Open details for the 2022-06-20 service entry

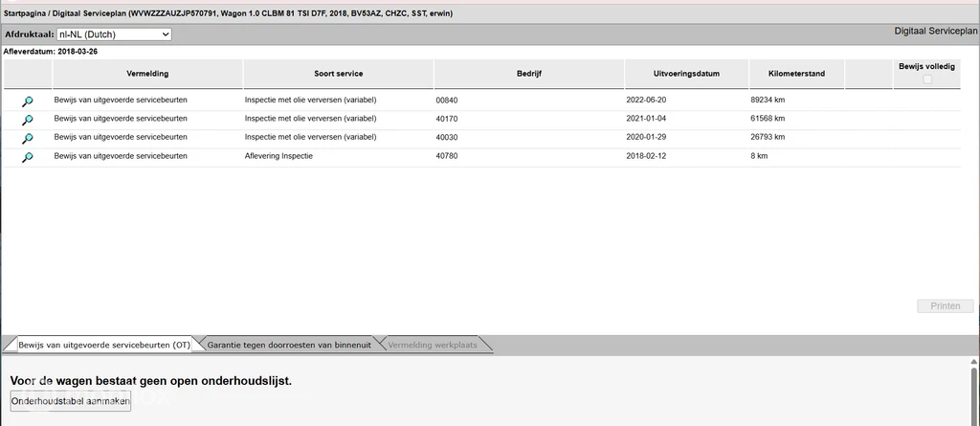[28, 101]
